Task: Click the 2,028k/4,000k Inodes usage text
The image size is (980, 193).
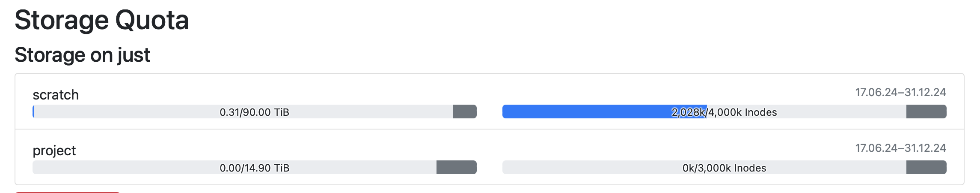Action: [x=724, y=112]
